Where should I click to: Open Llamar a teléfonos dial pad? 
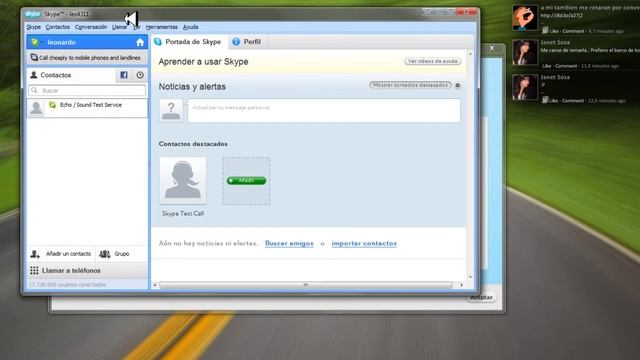click(87, 271)
